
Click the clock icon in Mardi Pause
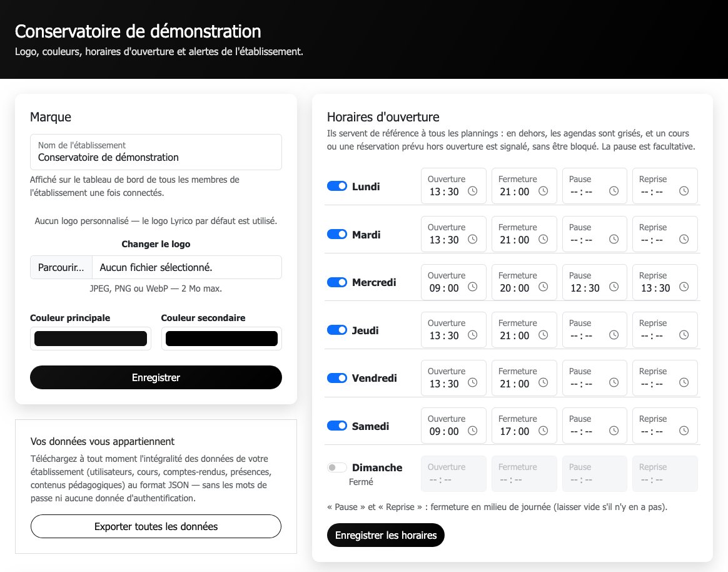(x=614, y=239)
